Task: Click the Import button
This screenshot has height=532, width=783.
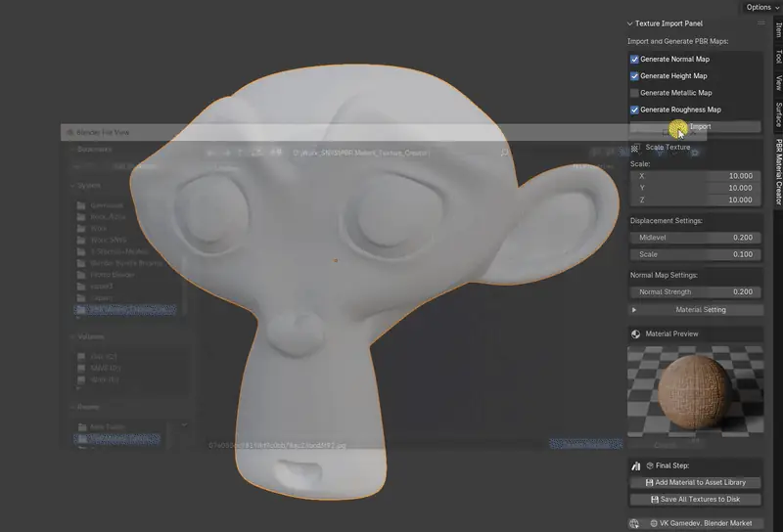Action: click(x=695, y=127)
